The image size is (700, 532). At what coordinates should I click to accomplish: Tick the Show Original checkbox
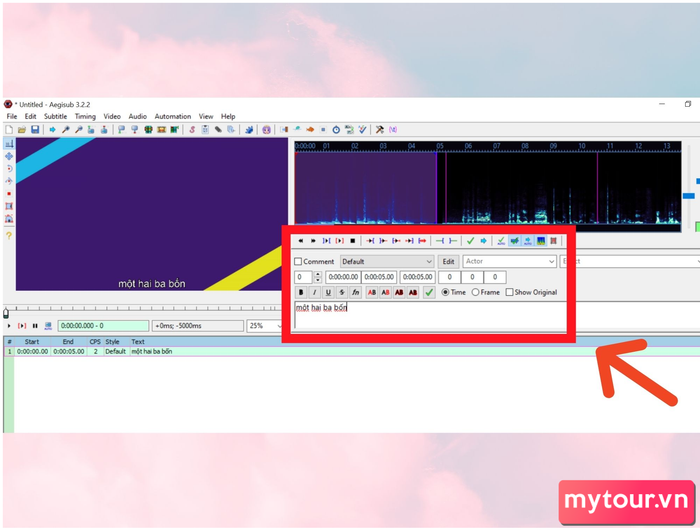coord(510,292)
